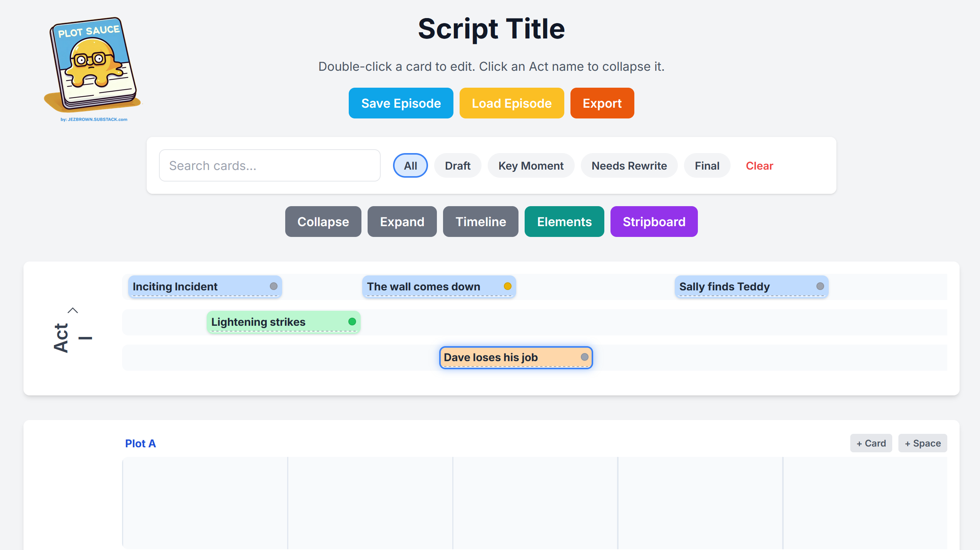Viewport: 980px width, 550px height.
Task: Select the All filter pill
Action: pyautogui.click(x=410, y=166)
